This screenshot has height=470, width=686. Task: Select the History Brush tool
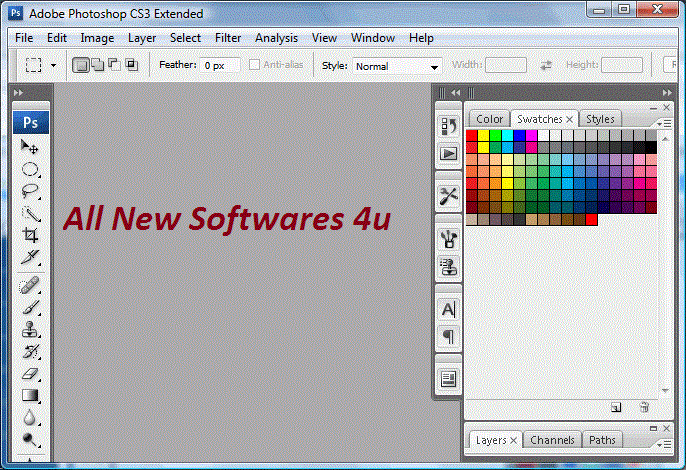tap(30, 351)
